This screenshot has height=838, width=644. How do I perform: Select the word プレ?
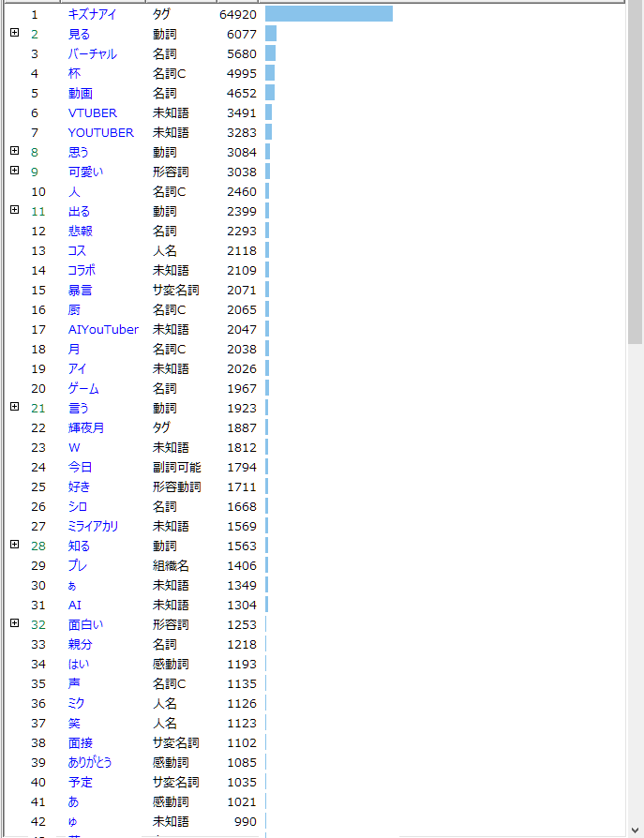click(78, 565)
